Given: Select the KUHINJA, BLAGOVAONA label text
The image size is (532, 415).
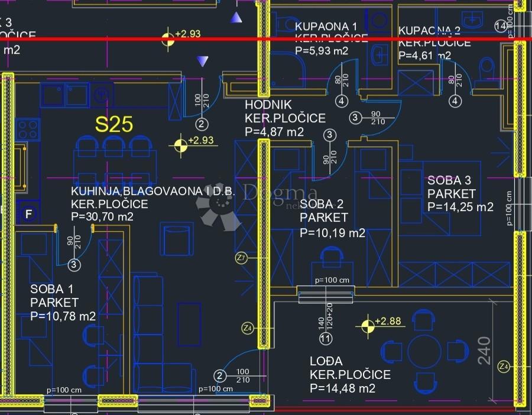Looking at the screenshot, I should tap(153, 191).
